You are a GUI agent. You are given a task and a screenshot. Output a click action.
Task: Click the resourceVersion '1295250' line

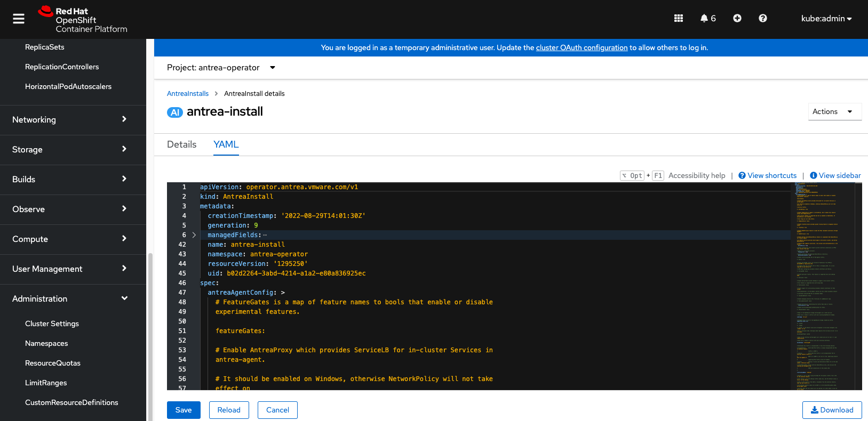coord(258,264)
